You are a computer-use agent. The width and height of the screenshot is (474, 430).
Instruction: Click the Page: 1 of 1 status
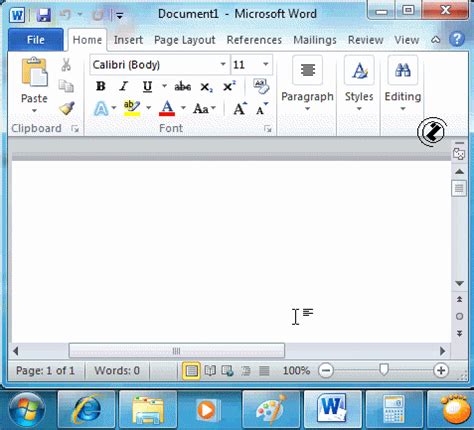pos(45,371)
